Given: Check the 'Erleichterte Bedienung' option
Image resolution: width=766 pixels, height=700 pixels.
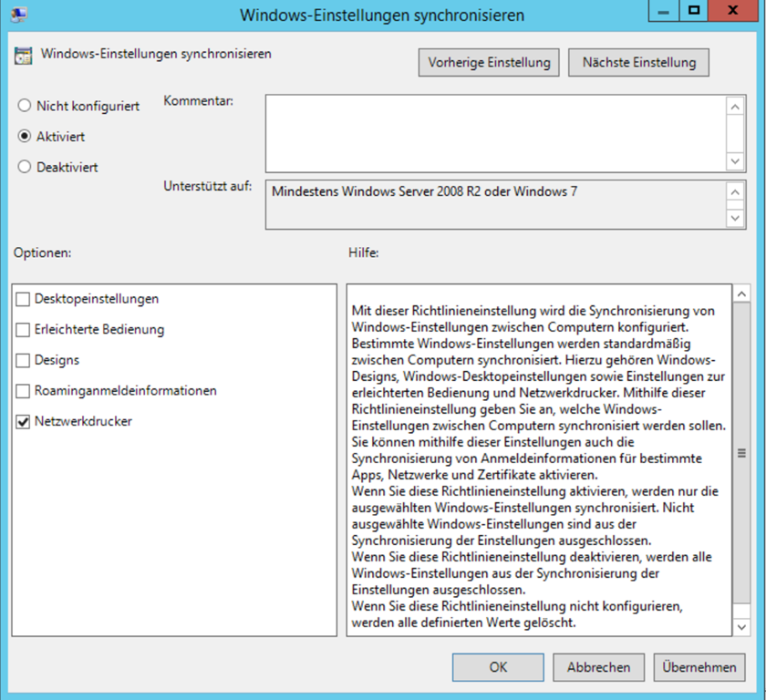Looking at the screenshot, I should click(x=24, y=330).
